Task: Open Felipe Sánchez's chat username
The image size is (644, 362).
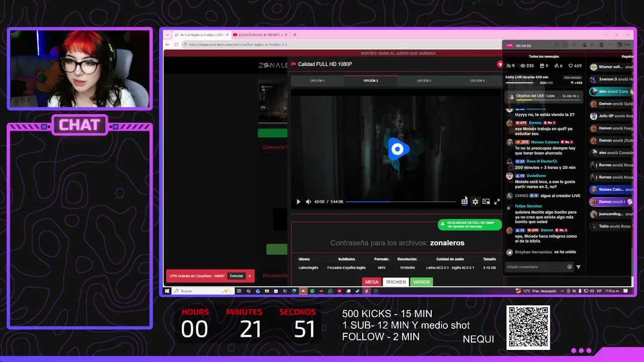Action: [528, 206]
